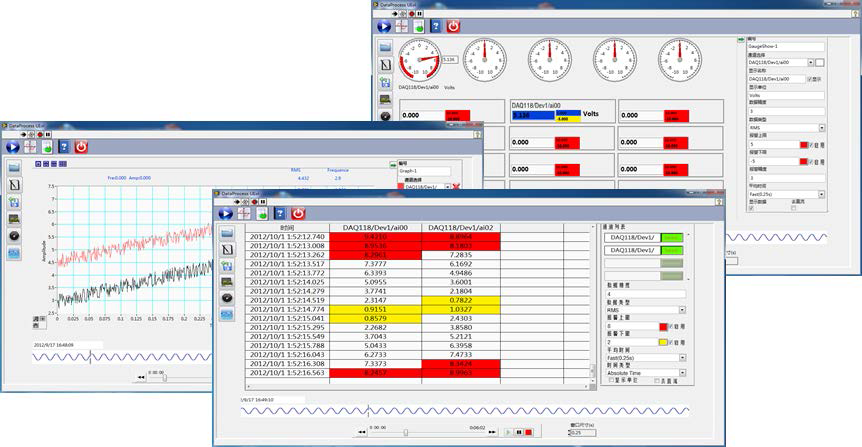
Task: Click the red stop button in the table window playback bar
Action: 528,433
